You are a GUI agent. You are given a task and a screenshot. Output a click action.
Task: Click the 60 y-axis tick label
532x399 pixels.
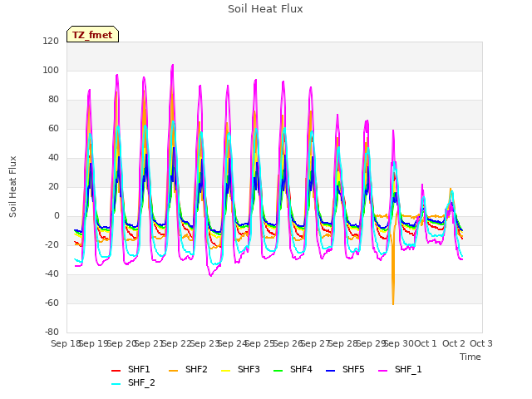click(x=53, y=129)
